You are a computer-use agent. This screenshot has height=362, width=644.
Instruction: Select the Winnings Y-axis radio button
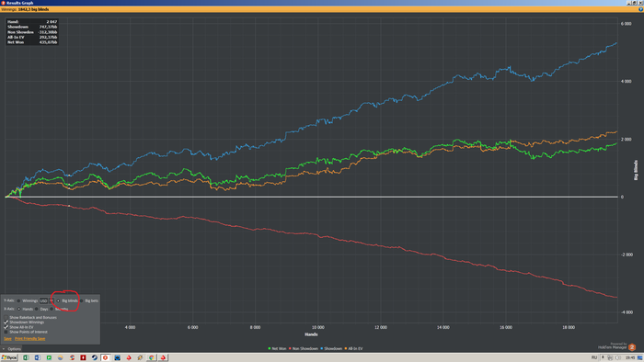(19, 300)
